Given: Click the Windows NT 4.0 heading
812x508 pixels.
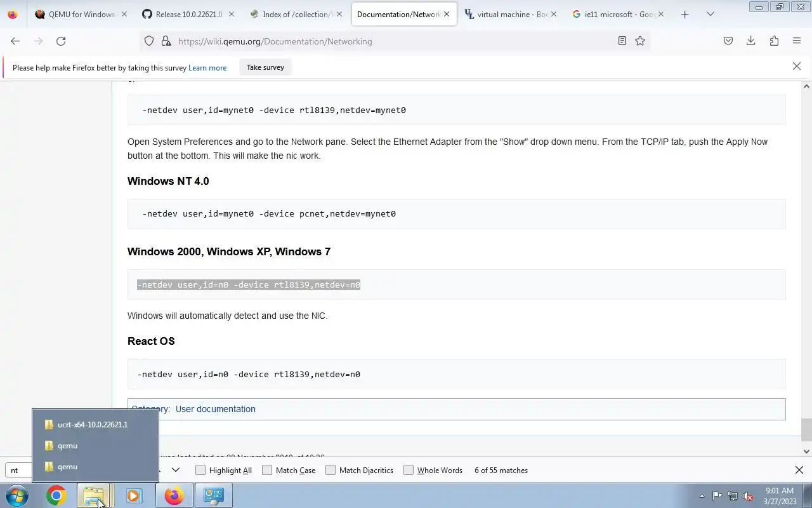Looking at the screenshot, I should tap(168, 181).
